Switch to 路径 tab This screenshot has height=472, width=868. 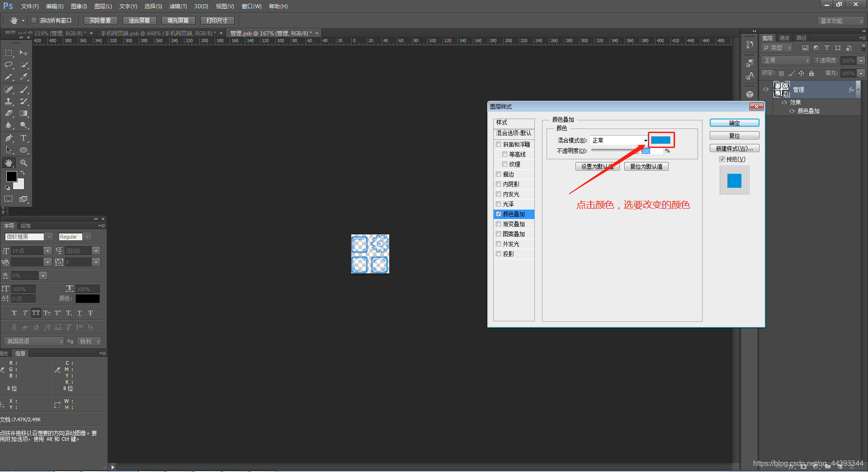[x=802, y=38]
